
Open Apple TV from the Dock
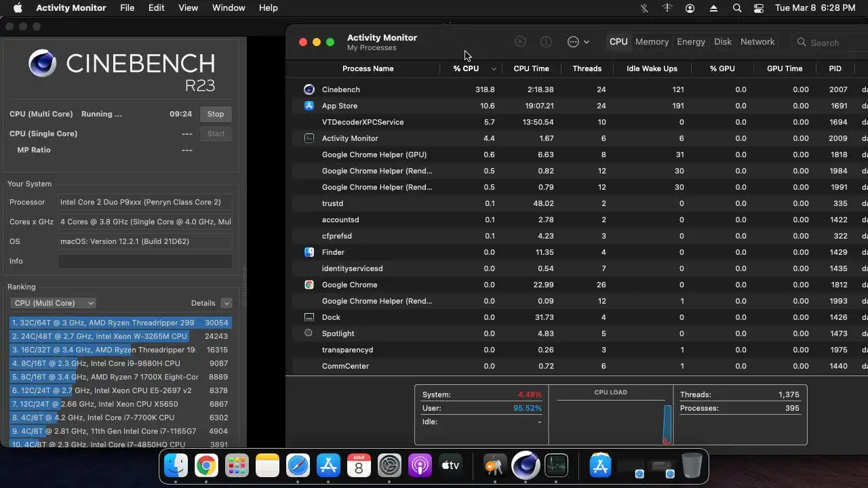[450, 466]
